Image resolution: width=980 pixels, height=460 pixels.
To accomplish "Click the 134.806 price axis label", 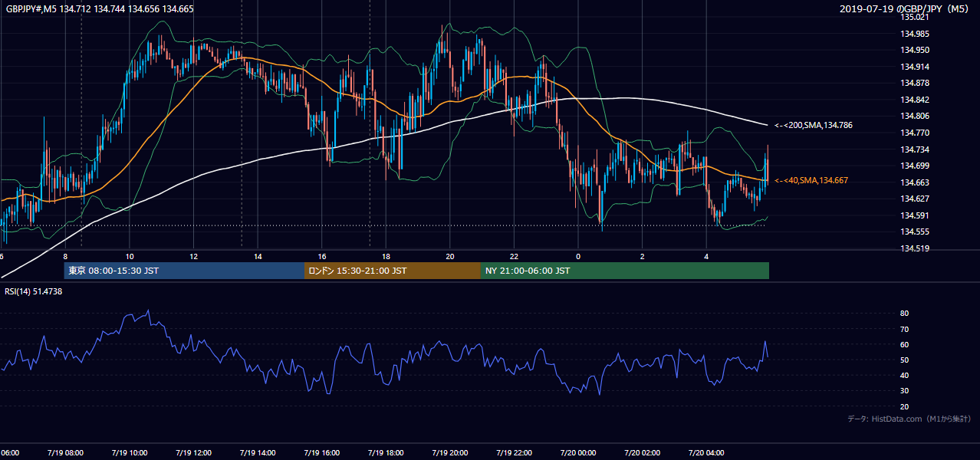I will (915, 116).
